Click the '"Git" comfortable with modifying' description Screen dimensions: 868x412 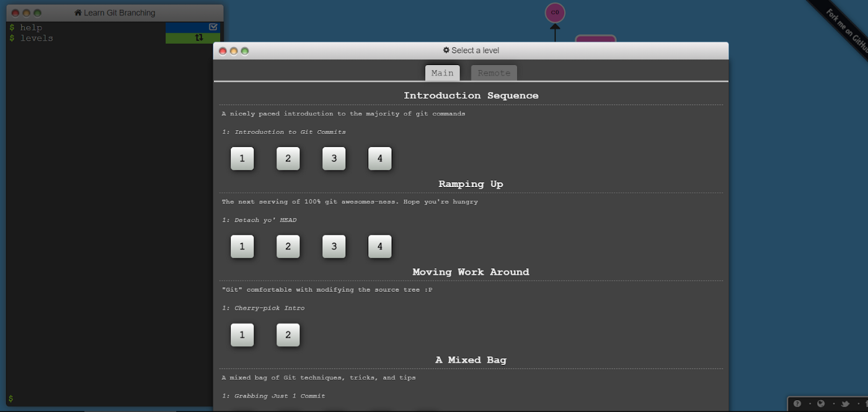[327, 289]
